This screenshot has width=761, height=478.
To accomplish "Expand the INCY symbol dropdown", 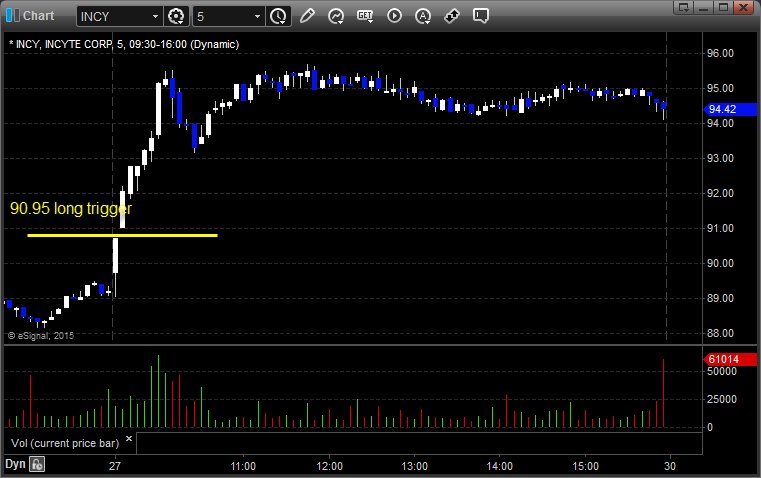I will [x=155, y=16].
